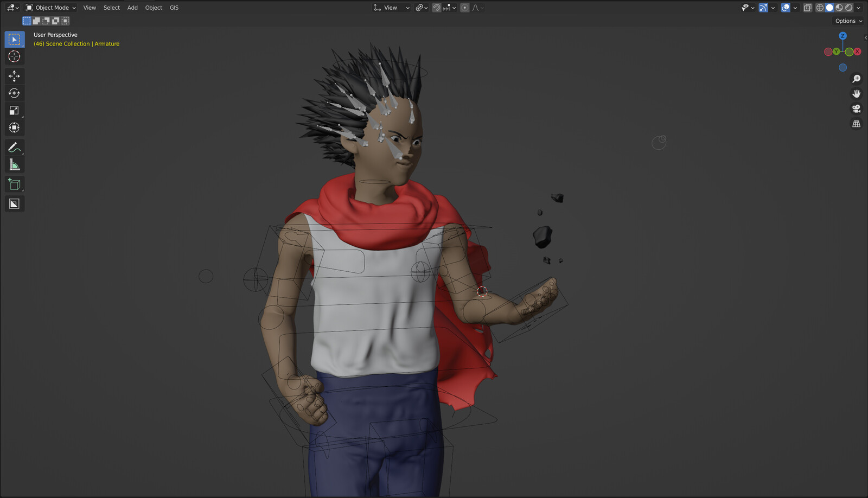Toggle proportional editing
Screen dimensions: 868x498
(x=464, y=8)
